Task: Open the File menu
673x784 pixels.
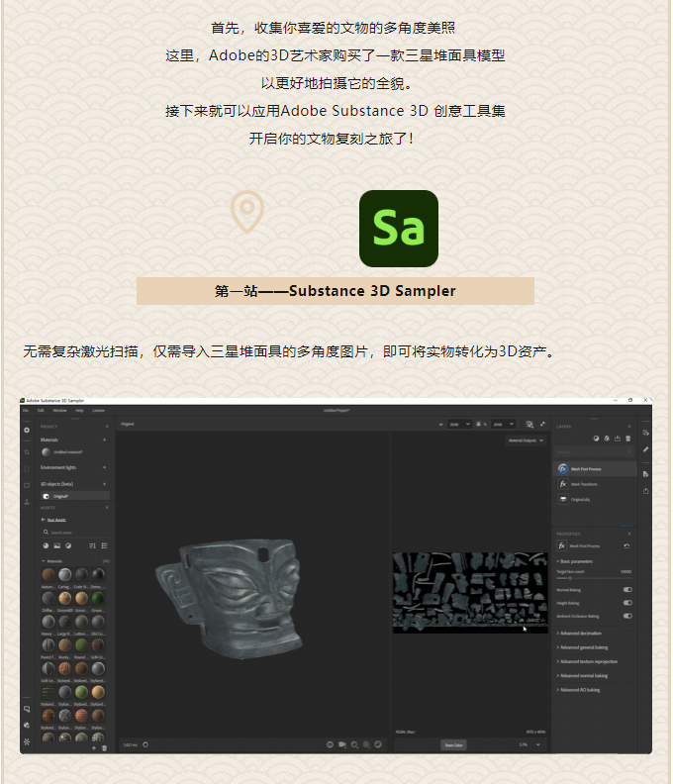Action: point(26,411)
